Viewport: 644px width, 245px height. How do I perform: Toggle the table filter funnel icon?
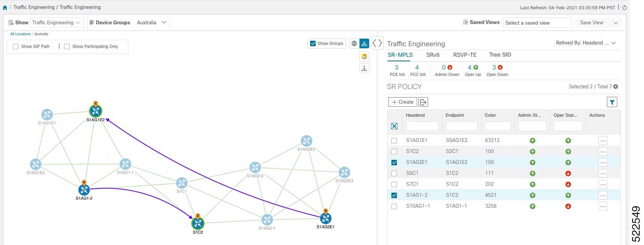click(612, 102)
